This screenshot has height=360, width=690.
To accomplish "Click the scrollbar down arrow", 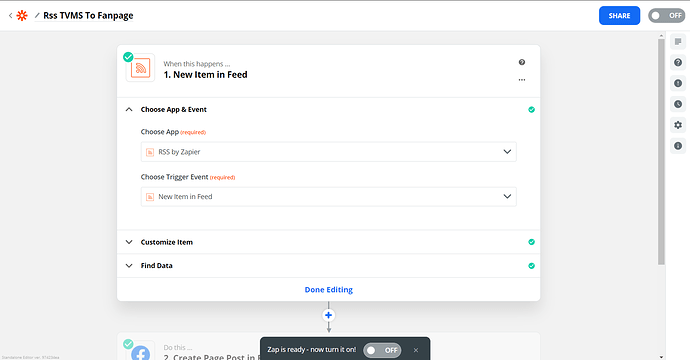I will point(661,357).
